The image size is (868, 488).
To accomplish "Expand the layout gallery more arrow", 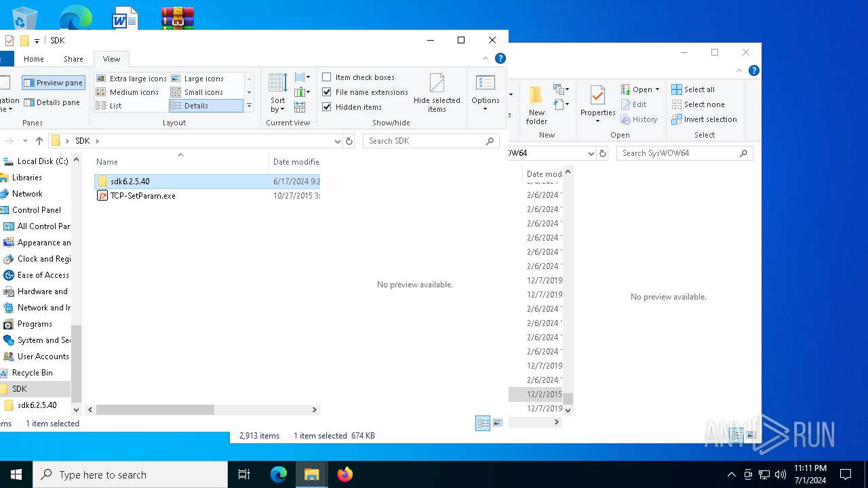I will coord(249,106).
